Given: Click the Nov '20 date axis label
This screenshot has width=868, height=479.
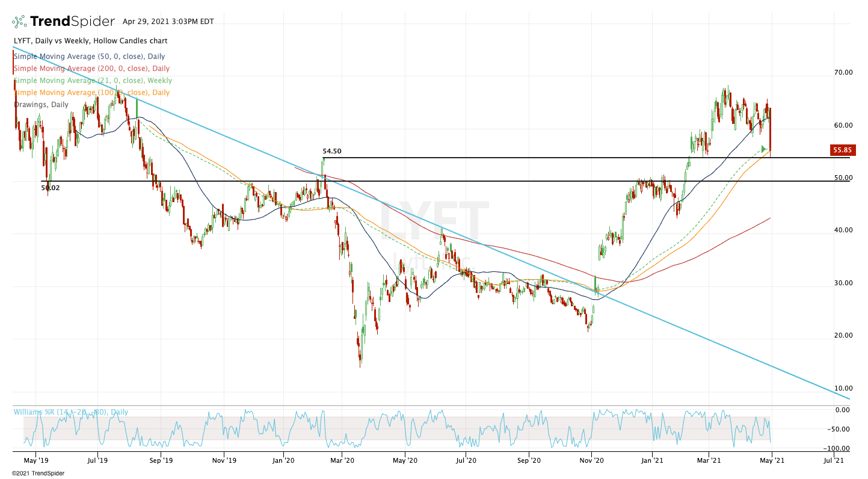Looking at the screenshot, I should click(592, 462).
